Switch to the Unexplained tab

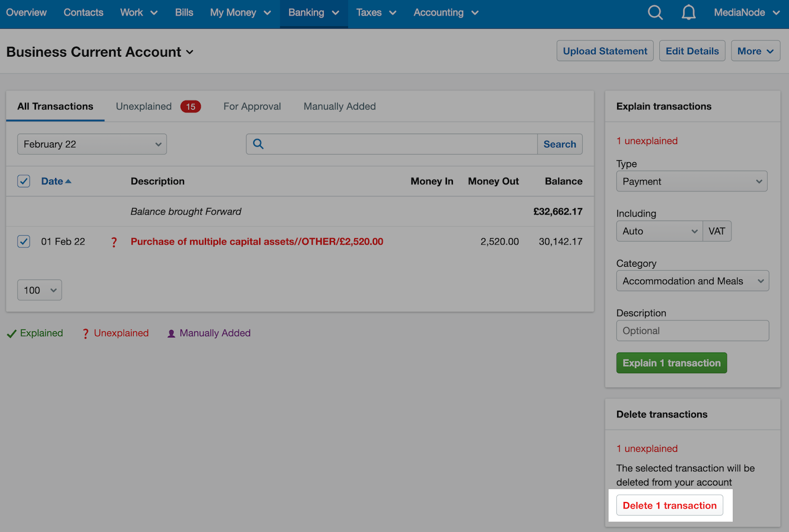click(x=143, y=106)
